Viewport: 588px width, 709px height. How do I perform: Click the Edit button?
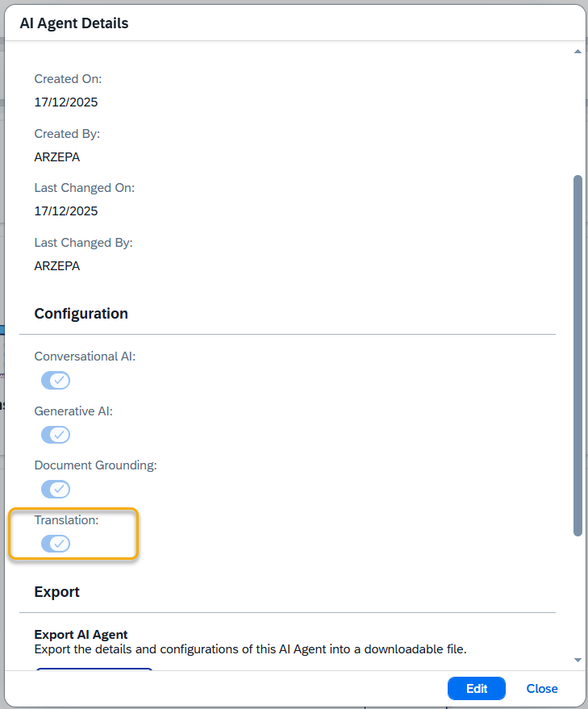(x=476, y=689)
